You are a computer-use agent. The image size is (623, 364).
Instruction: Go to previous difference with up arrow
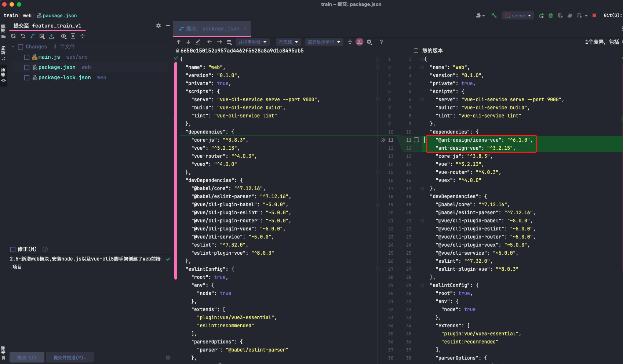[x=179, y=42]
